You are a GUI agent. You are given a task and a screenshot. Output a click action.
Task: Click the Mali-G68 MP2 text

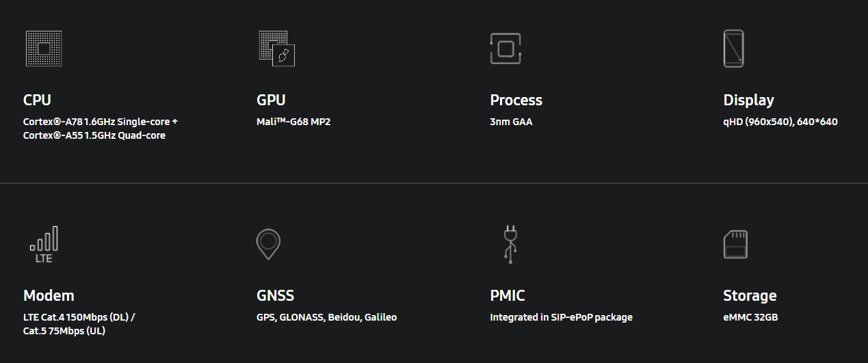[x=293, y=122]
